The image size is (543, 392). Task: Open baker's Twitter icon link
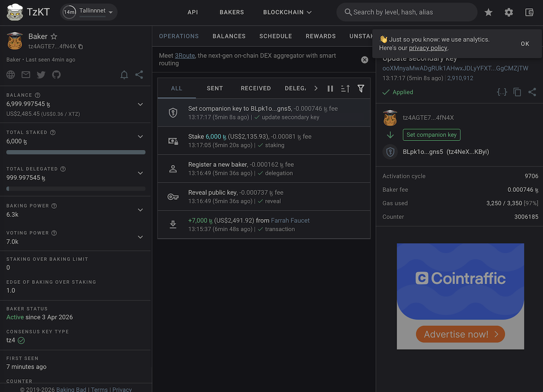click(41, 74)
